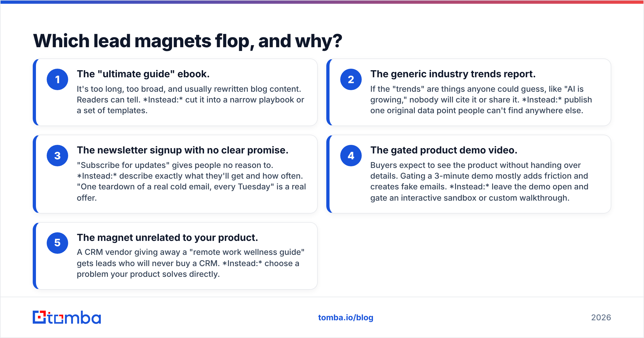Click the 'Which lead magnets flop' heading
Image resolution: width=644 pixels, height=338 pixels.
[x=188, y=41]
